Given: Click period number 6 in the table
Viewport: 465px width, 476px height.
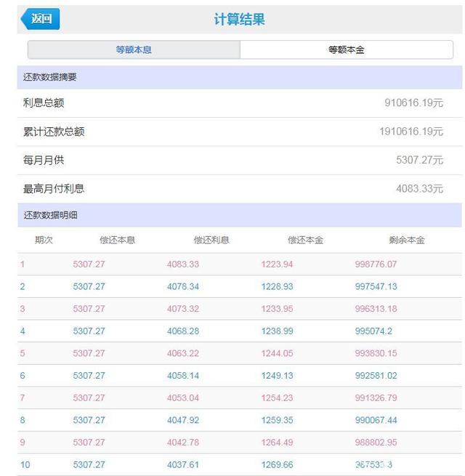Looking at the screenshot, I should pyautogui.click(x=23, y=376).
